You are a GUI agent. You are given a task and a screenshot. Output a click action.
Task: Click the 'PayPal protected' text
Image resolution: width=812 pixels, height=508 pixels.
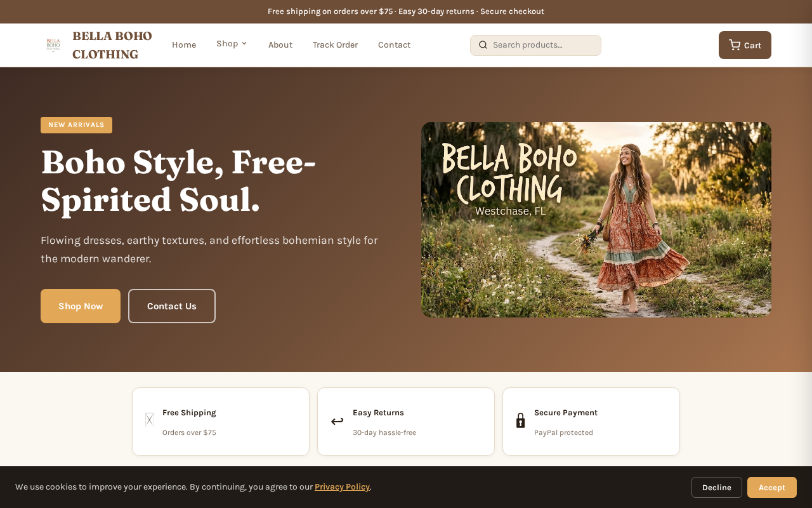point(563,432)
